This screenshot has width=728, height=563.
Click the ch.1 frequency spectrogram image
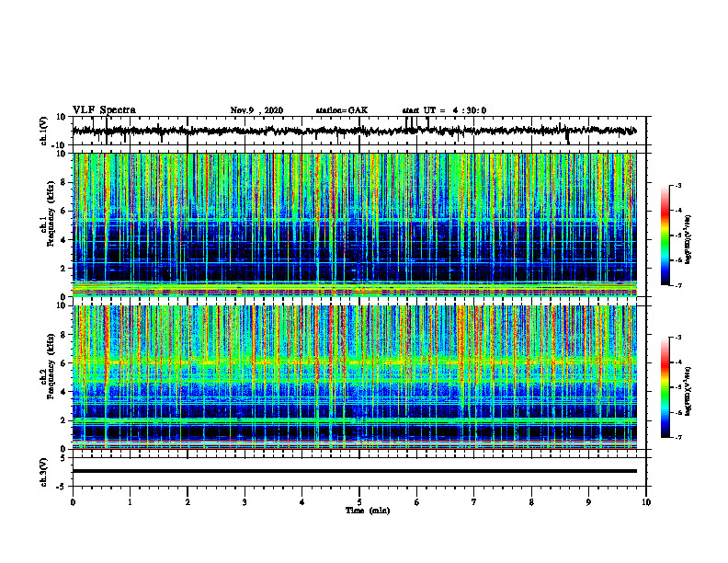pos(355,224)
